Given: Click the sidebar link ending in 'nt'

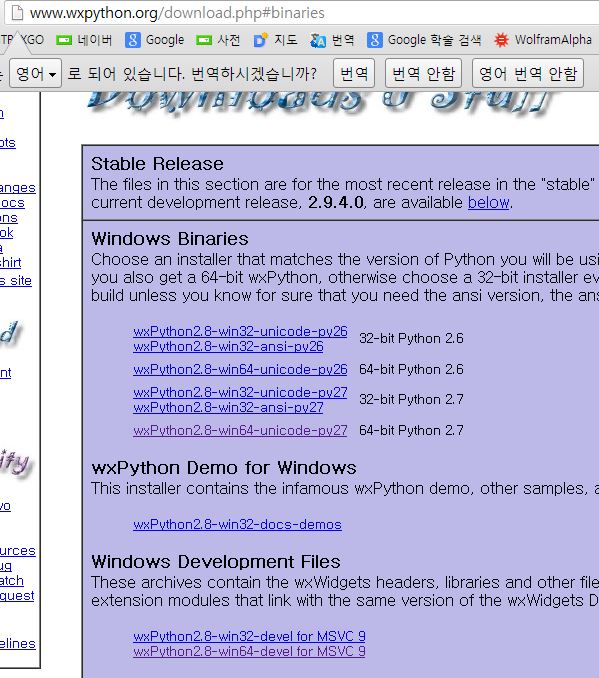Looking at the screenshot, I should (6, 373).
